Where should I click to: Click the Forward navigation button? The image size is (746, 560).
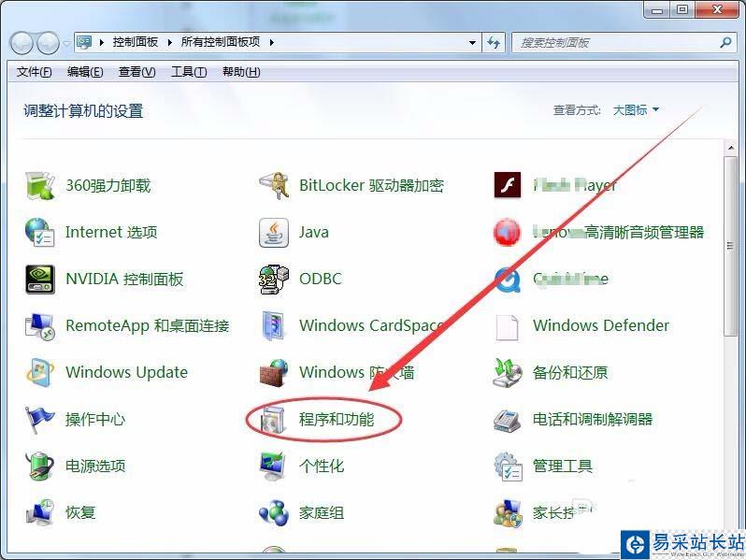pyautogui.click(x=48, y=43)
